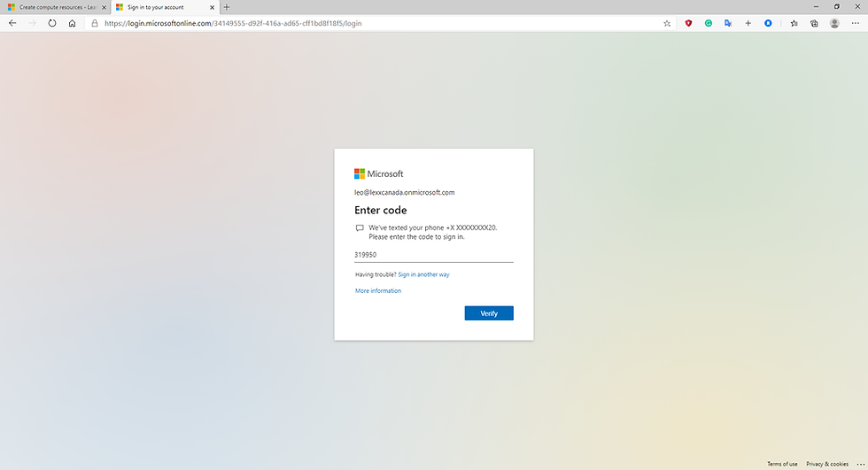This screenshot has width=868, height=470.
Task: Open the Sign in another way link
Action: [x=423, y=274]
